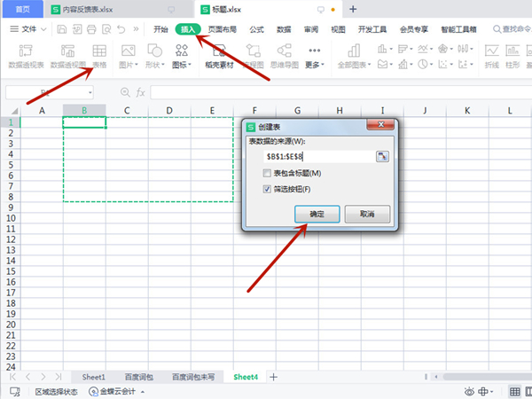The height and width of the screenshot is (399, 532).
Task: Expand the 更多 dropdown in ribbon
Action: pos(314,56)
